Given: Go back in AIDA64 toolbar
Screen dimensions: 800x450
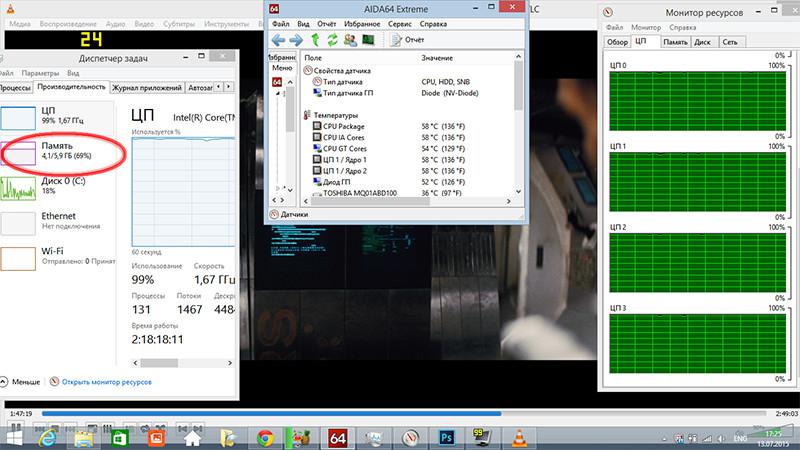Looking at the screenshot, I should point(278,40).
